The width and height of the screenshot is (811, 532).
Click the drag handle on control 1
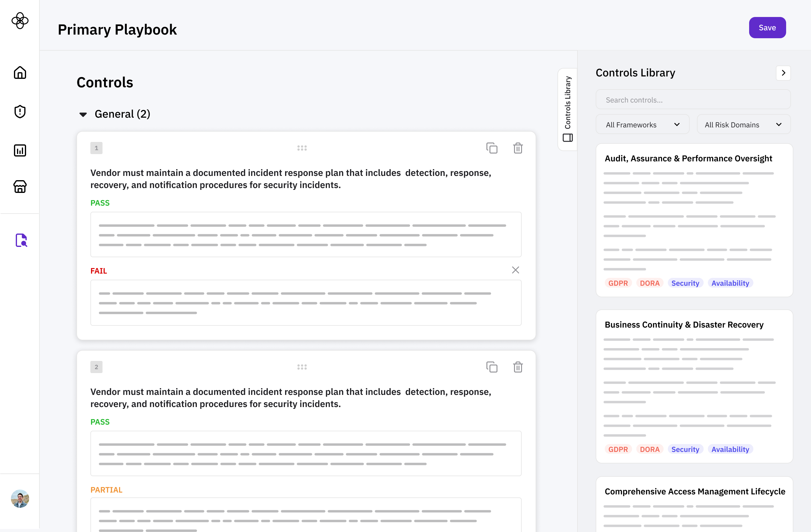coord(302,148)
